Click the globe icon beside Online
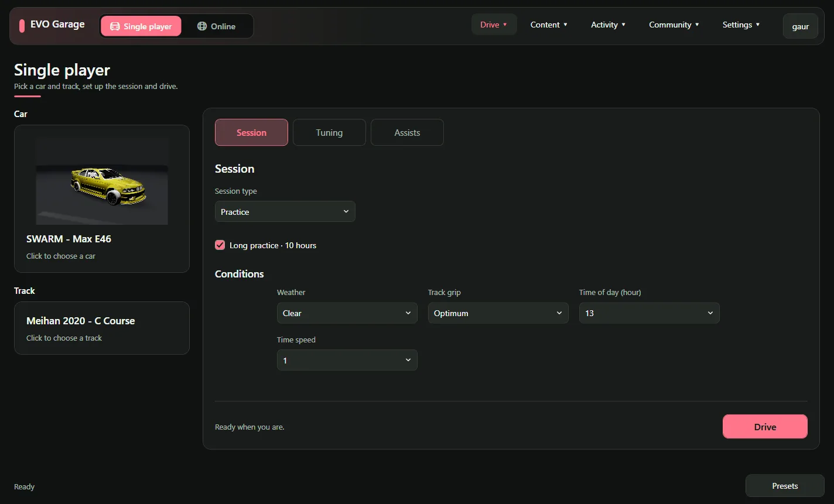The height and width of the screenshot is (504, 834). coord(202,26)
